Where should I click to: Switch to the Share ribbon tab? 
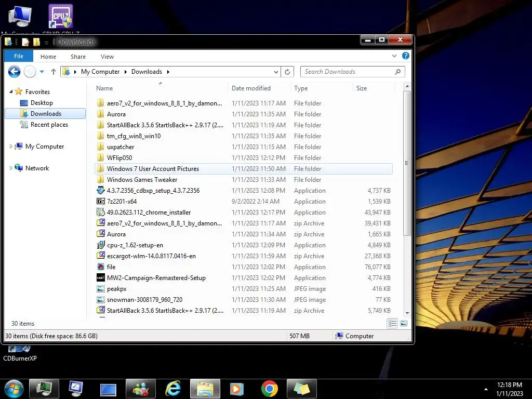(x=78, y=57)
